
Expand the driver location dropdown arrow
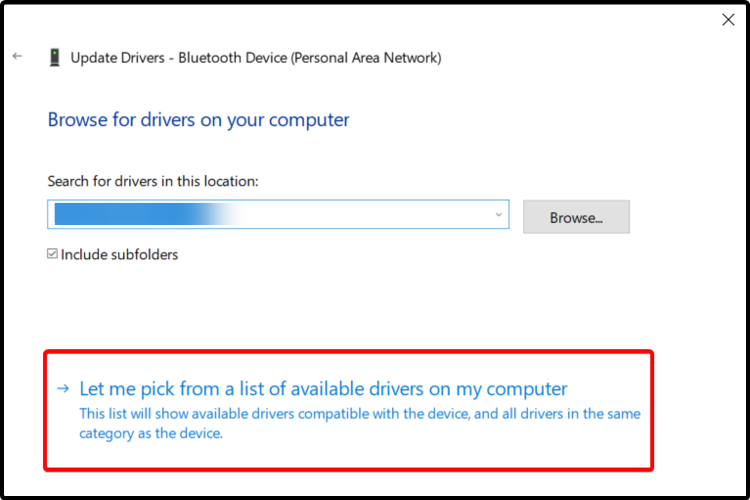pyautogui.click(x=498, y=215)
